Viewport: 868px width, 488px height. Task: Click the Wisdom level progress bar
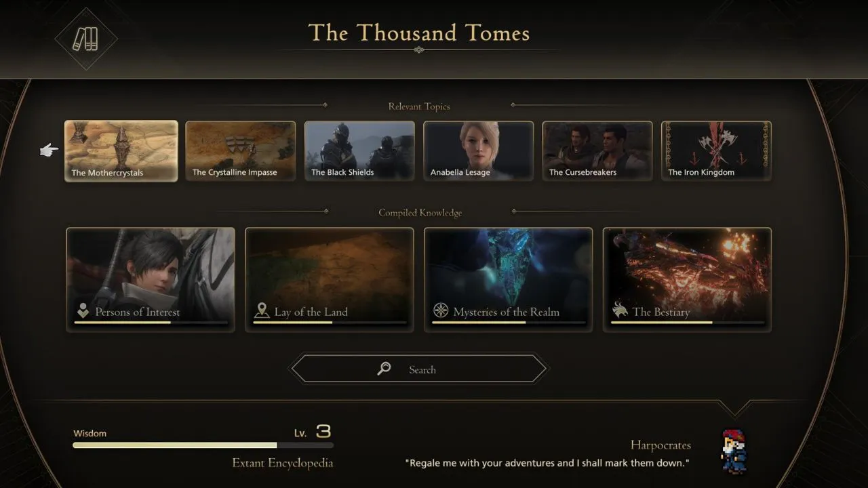(x=203, y=445)
